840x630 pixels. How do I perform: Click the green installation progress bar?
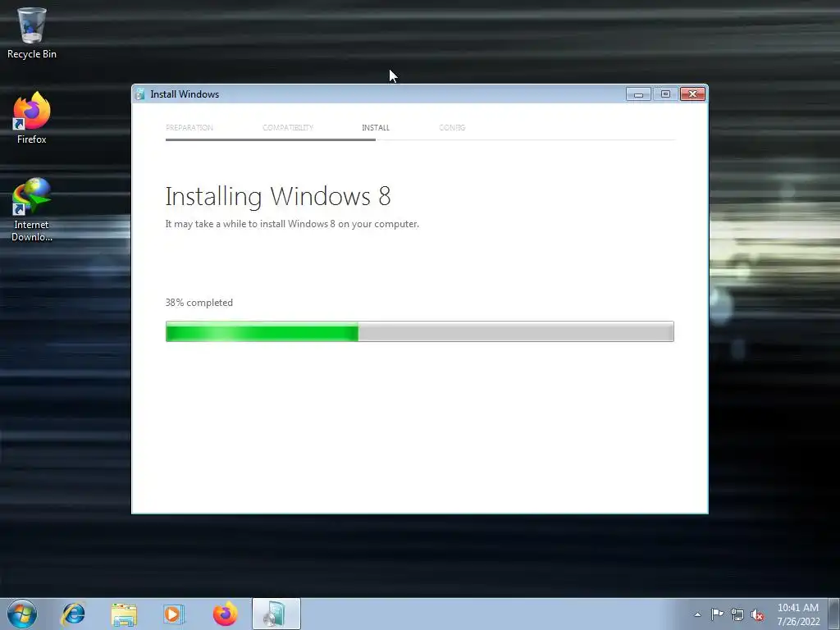point(419,331)
